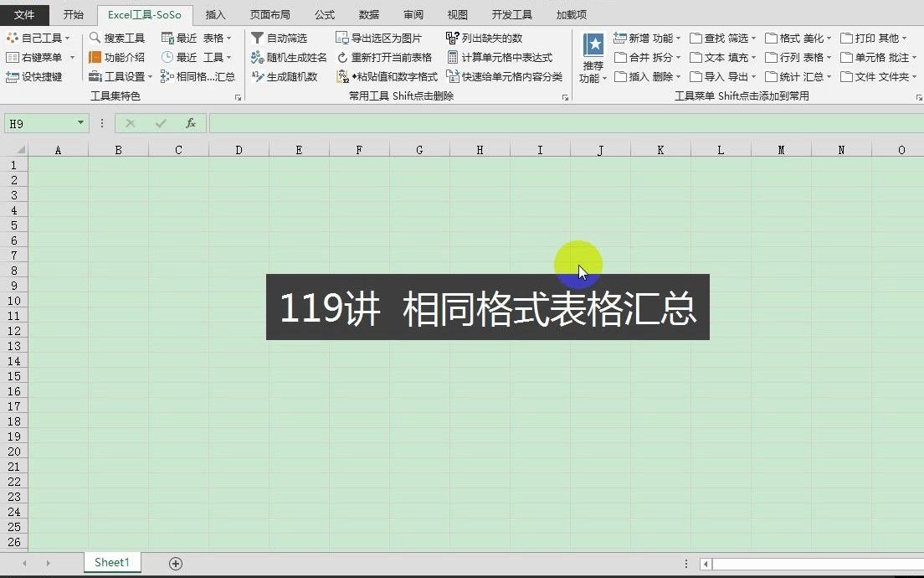924x578 pixels.
Task: Open the 推荐功能 dropdown menu
Action: [x=593, y=57]
